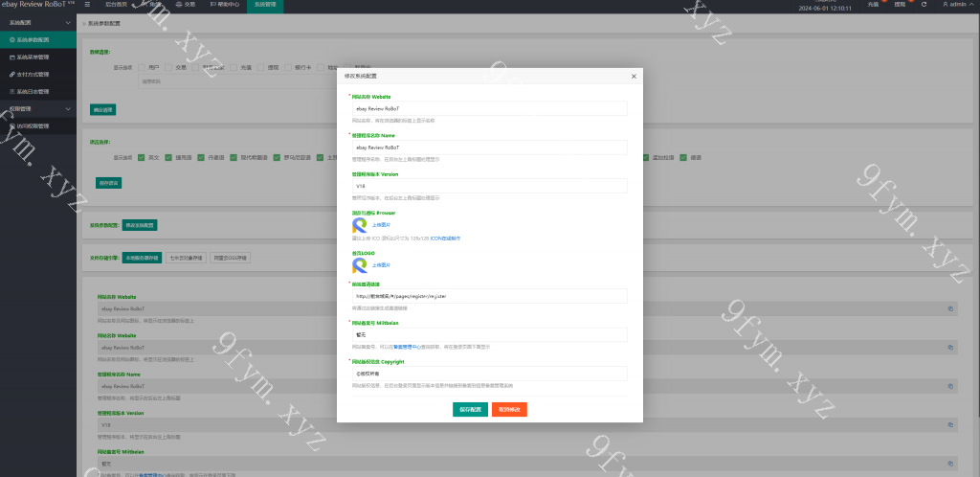Open 系统日志管理 in the sidebar

tap(38, 91)
